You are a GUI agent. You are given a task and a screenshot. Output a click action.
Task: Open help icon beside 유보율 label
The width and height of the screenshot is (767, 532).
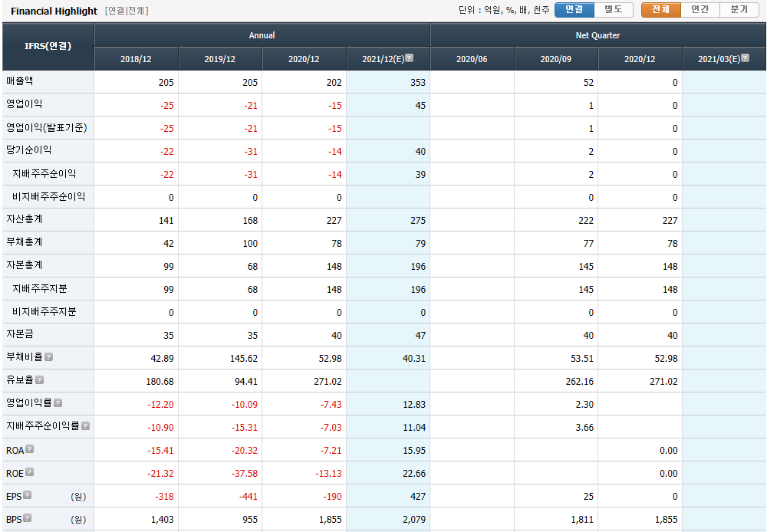40,380
